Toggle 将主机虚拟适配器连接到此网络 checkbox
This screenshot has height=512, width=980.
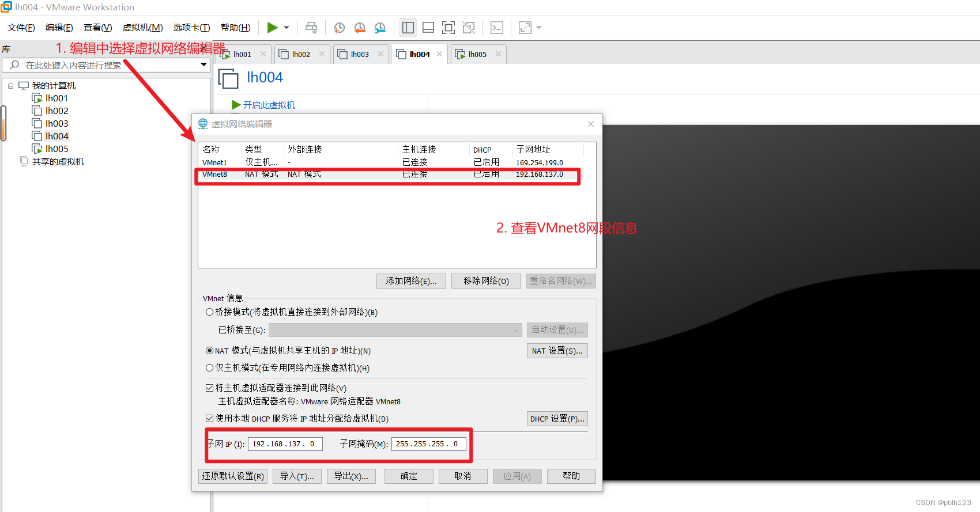pos(210,388)
